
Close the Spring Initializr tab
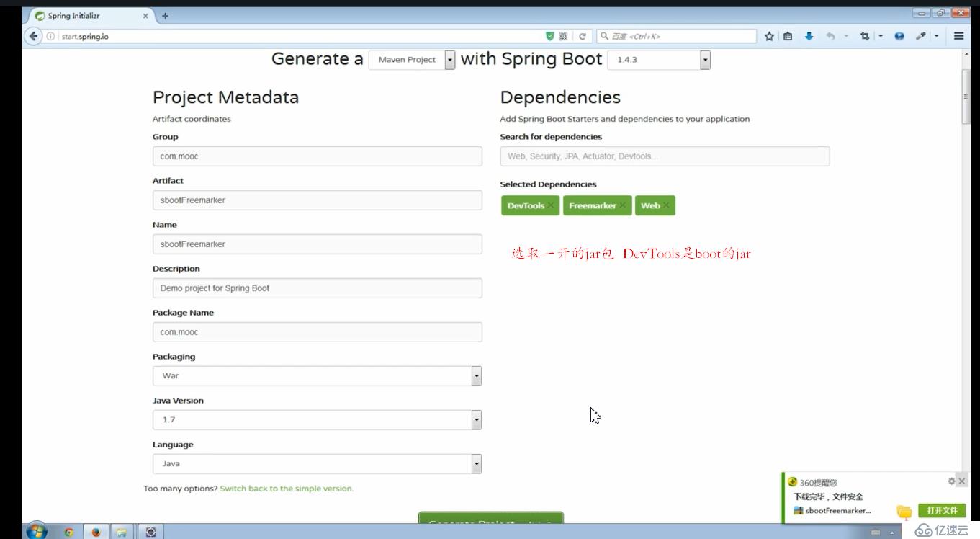pos(145,16)
